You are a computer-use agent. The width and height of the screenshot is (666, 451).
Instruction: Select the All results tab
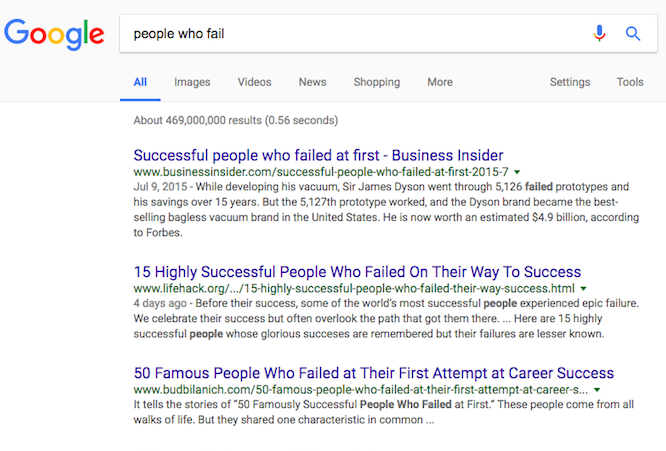tap(140, 82)
